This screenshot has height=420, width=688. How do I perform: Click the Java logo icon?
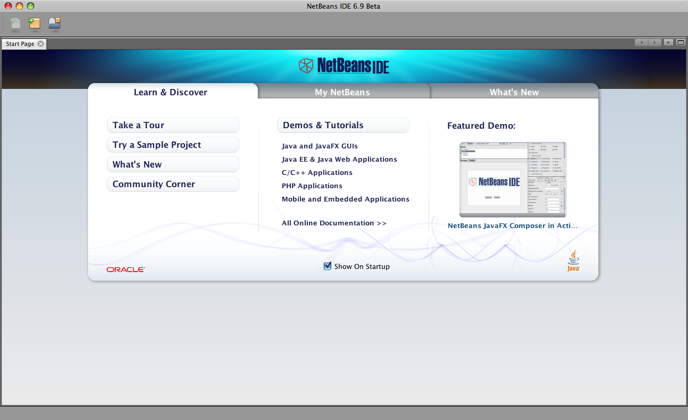pyautogui.click(x=573, y=262)
